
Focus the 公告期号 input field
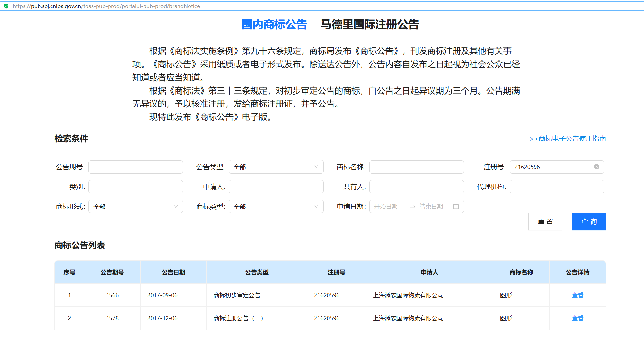point(136,167)
